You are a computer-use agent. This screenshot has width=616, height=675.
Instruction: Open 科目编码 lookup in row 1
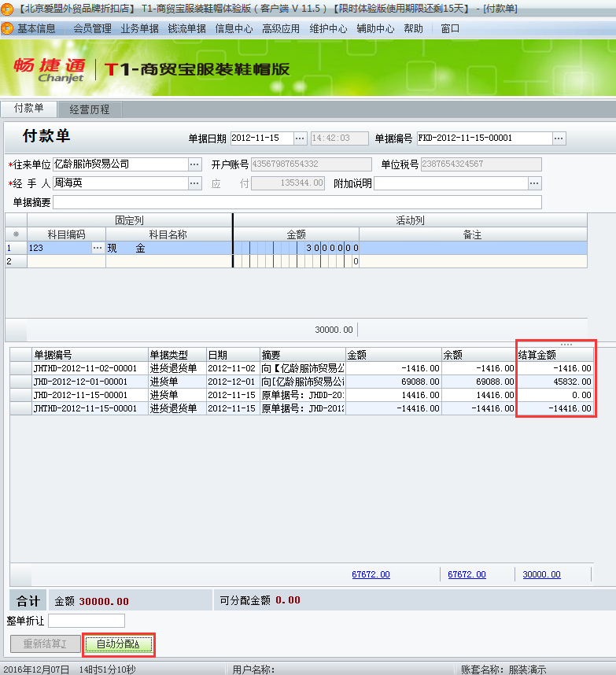click(98, 248)
